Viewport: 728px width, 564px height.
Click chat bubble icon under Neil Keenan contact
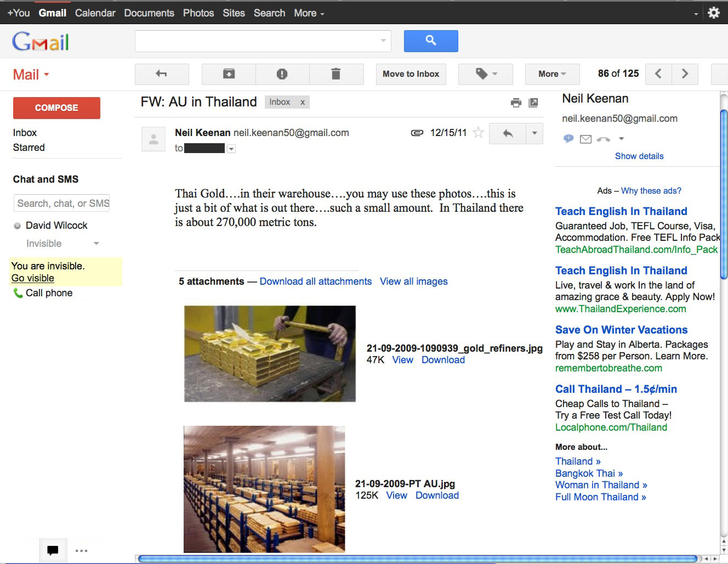pos(568,139)
